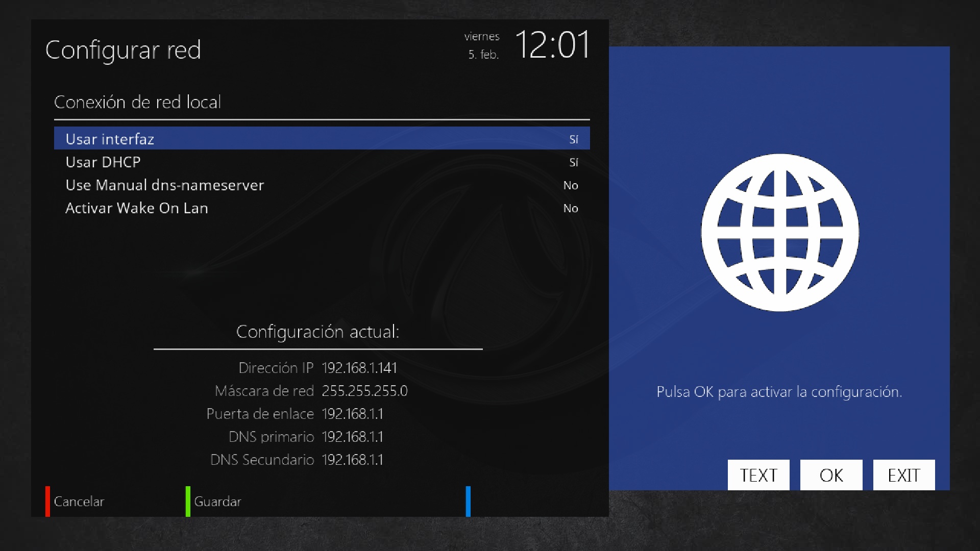This screenshot has width=980, height=551.
Task: Click the blue color key indicator
Action: 468,501
